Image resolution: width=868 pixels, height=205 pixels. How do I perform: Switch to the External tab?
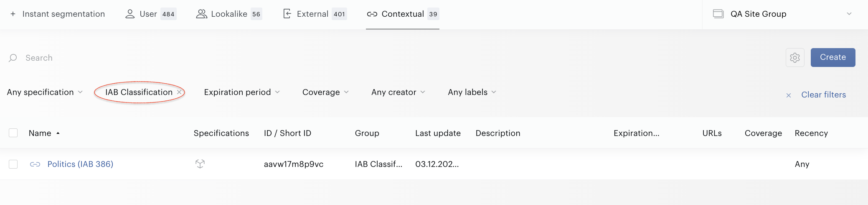pyautogui.click(x=315, y=14)
